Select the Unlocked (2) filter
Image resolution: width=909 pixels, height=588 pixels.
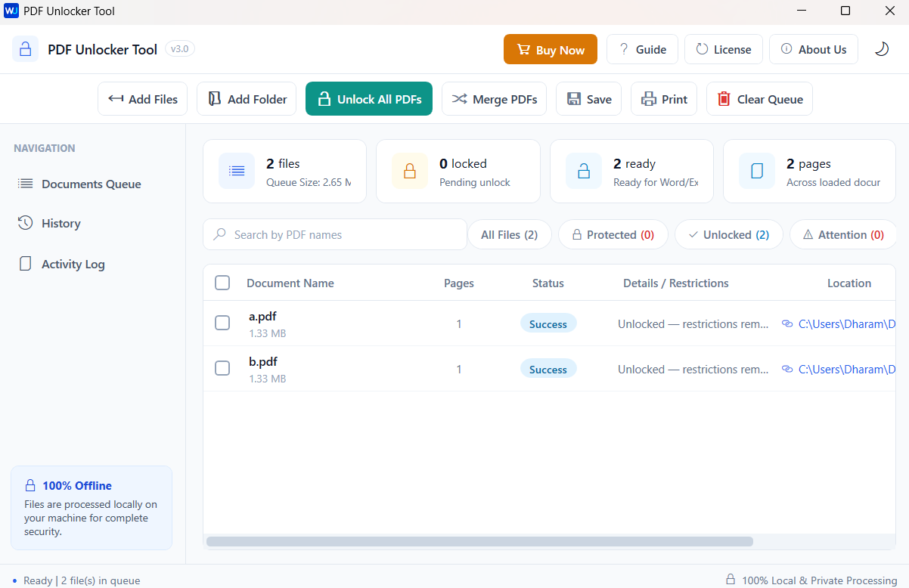[729, 234]
